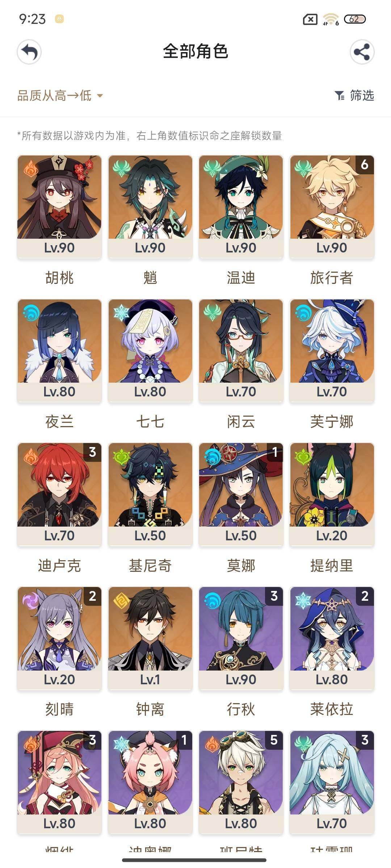
Task: Click the sort dropdown arrow
Action: tap(100, 96)
